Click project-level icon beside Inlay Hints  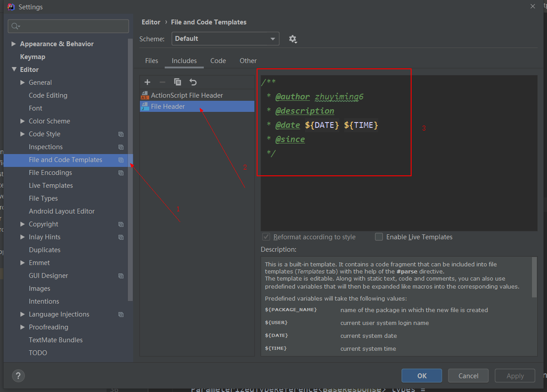[121, 237]
